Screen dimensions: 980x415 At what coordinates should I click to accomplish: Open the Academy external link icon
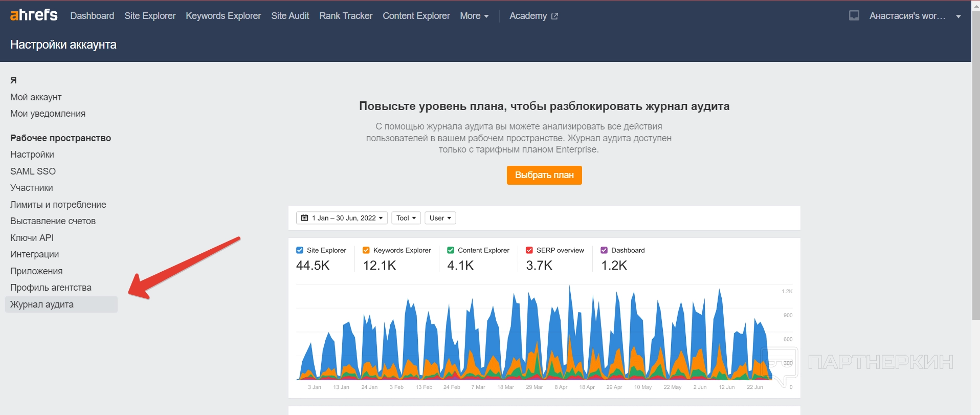tap(554, 16)
